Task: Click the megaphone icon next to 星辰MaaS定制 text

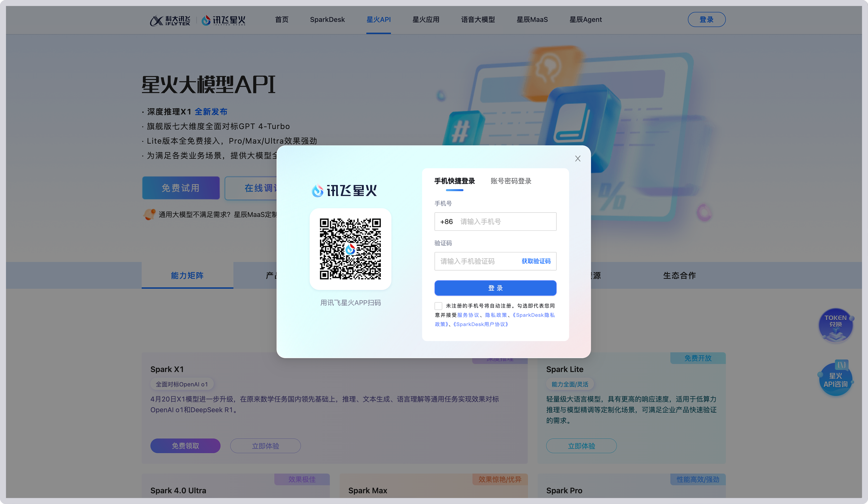Action: pos(149,214)
